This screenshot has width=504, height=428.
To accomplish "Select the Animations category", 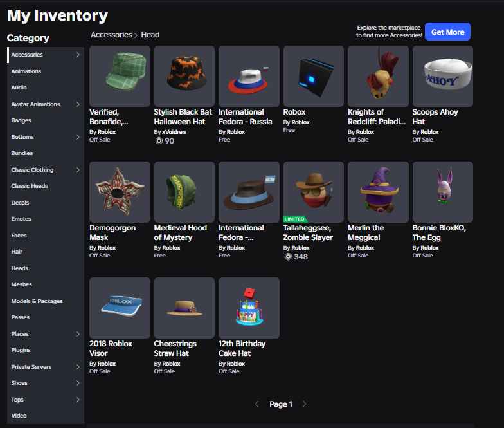I will [x=46, y=71].
